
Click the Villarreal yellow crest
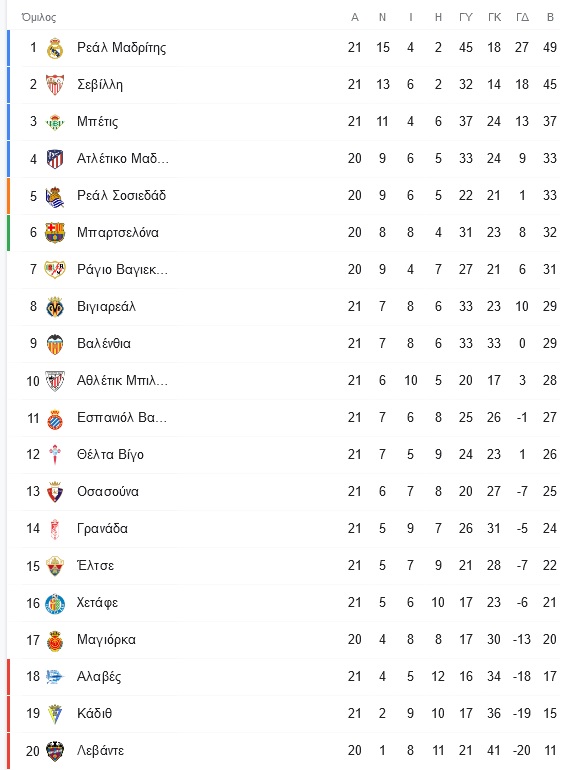(x=55, y=307)
